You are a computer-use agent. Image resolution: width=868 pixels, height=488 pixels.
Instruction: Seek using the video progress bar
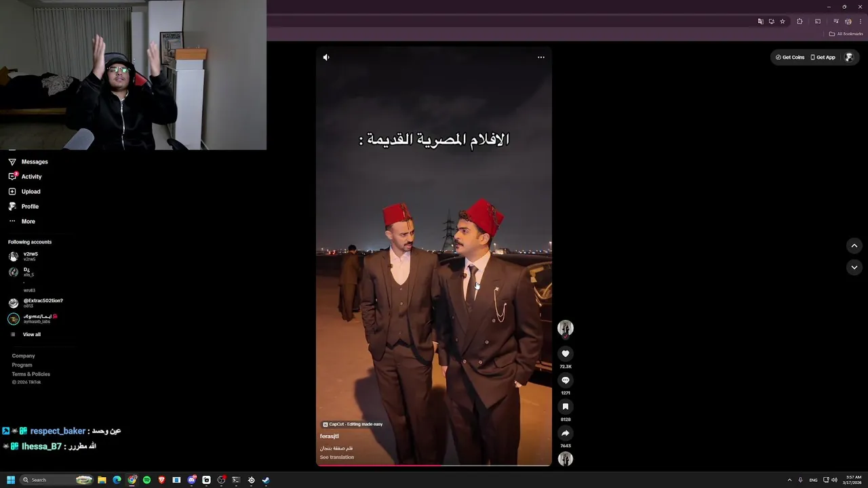tap(434, 465)
